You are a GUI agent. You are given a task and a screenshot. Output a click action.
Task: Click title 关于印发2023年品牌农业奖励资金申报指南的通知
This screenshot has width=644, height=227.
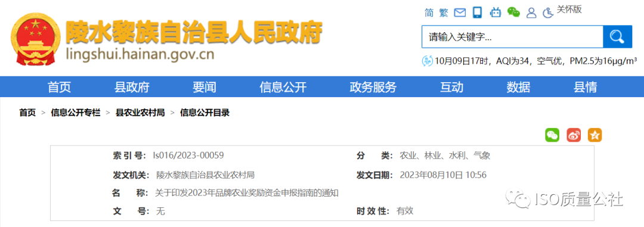click(246, 192)
